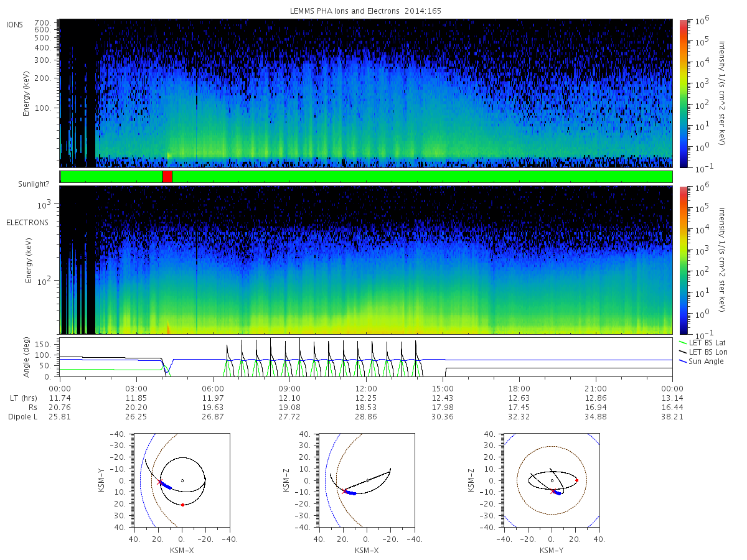The height and width of the screenshot is (560, 747).
Task: Select the IONS panel label
Action: pyautogui.click(x=15, y=25)
